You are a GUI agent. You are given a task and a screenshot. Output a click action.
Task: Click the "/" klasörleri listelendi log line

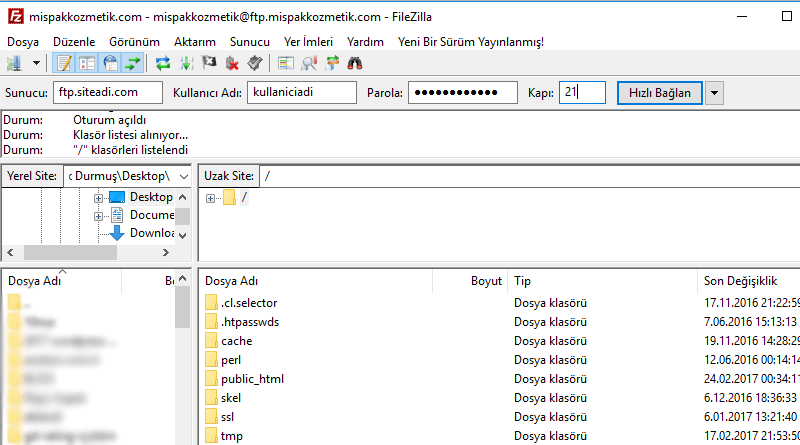coord(131,150)
